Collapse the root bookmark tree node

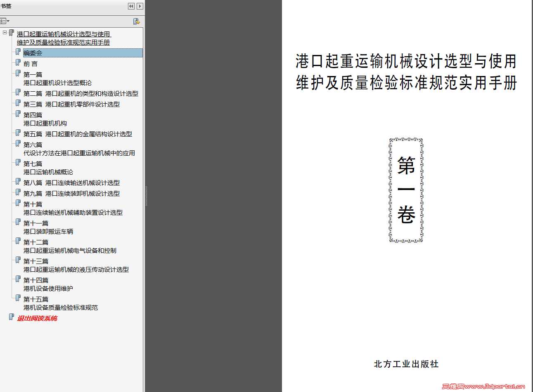click(x=5, y=32)
